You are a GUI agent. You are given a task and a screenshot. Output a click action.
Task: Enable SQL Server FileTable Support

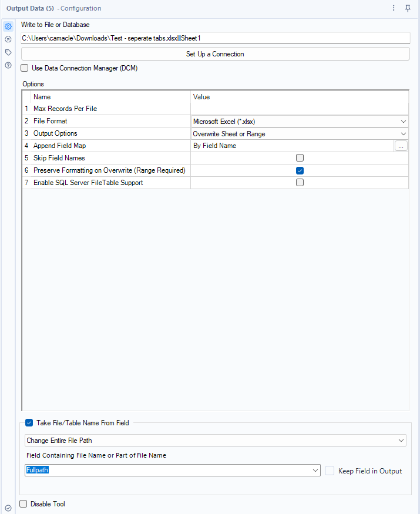point(300,182)
